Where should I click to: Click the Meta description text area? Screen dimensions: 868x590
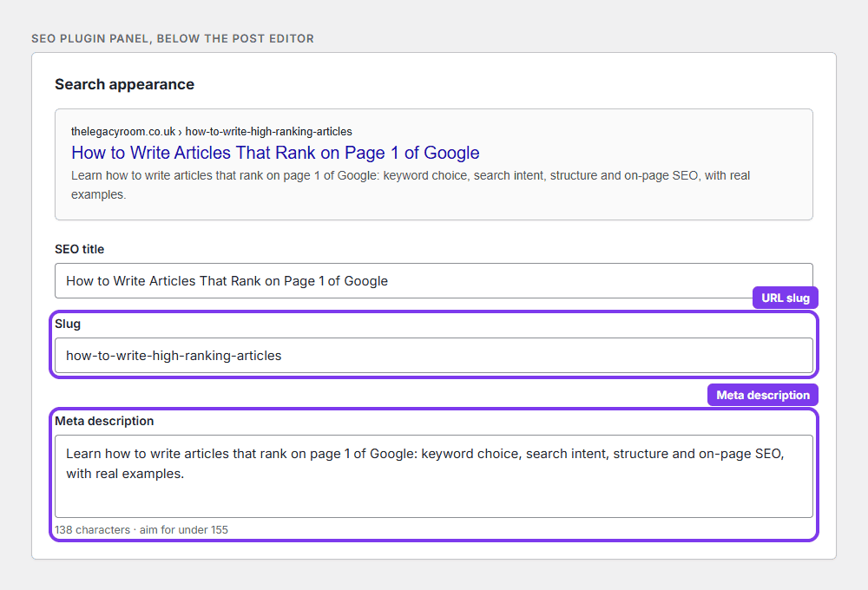433,476
